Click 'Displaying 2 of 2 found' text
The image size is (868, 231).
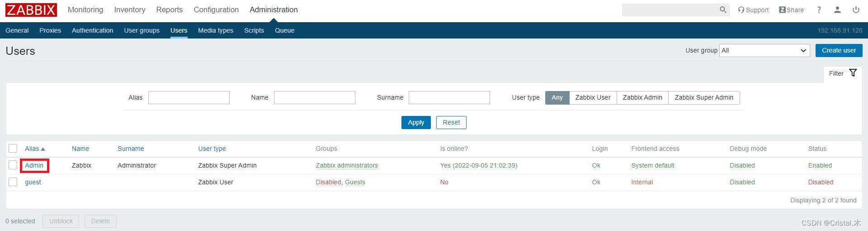[x=823, y=200]
